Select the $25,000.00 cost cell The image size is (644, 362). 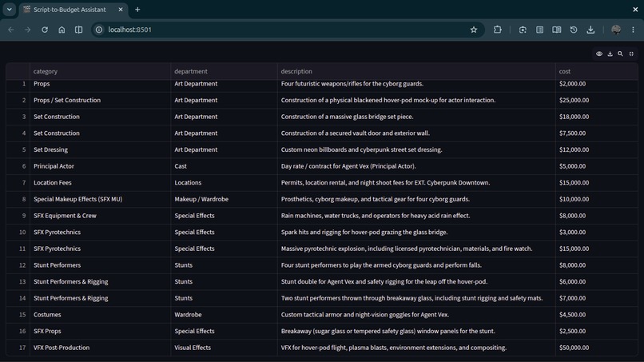[x=596, y=100]
